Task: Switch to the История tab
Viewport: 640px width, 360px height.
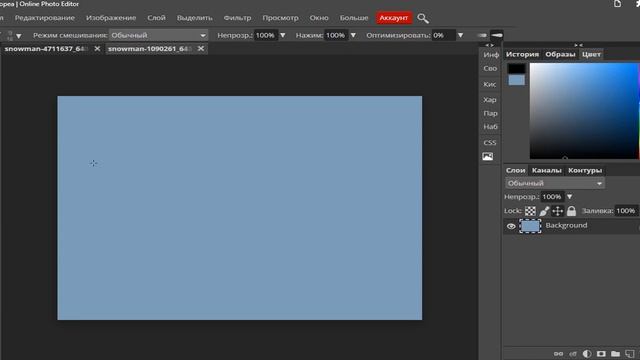Action: (x=522, y=54)
